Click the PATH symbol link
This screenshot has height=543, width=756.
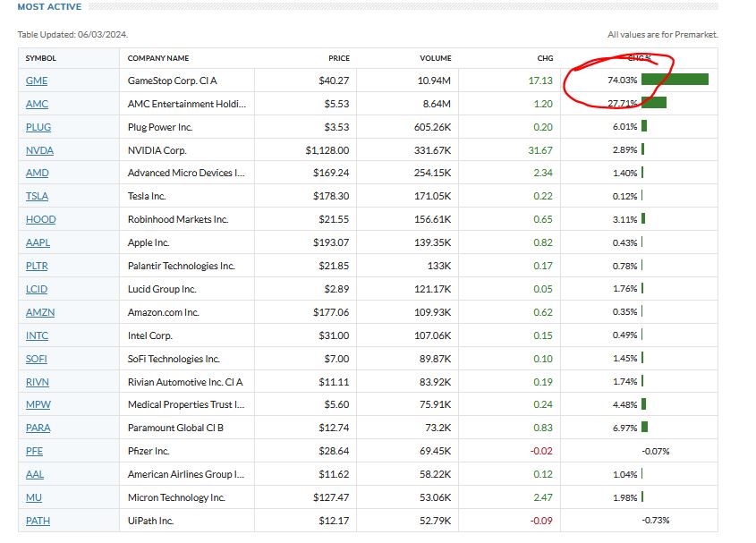(x=38, y=521)
